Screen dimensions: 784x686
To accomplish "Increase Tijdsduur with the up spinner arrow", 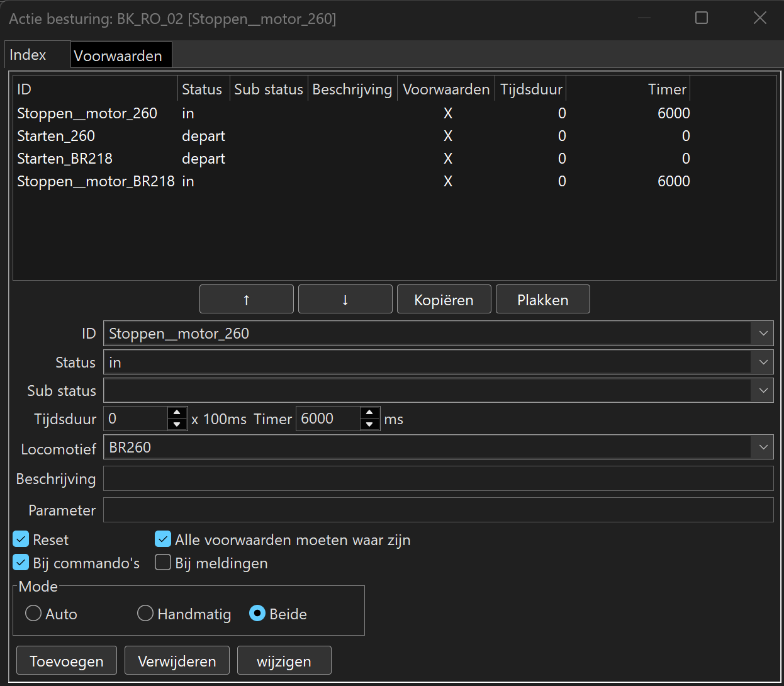I will (x=177, y=413).
